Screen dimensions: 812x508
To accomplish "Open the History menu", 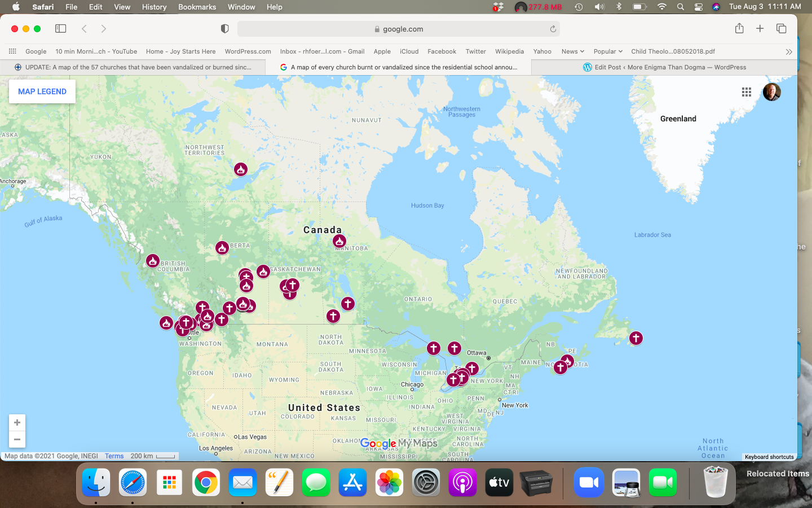I will (x=154, y=7).
